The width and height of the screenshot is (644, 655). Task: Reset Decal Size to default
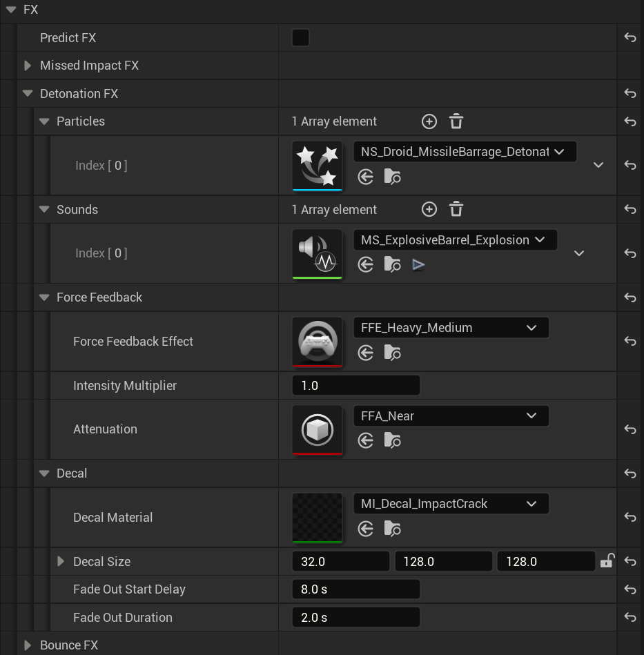[630, 561]
